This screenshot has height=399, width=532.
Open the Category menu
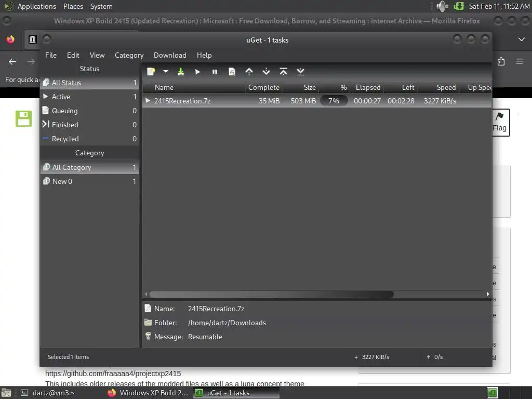129,55
